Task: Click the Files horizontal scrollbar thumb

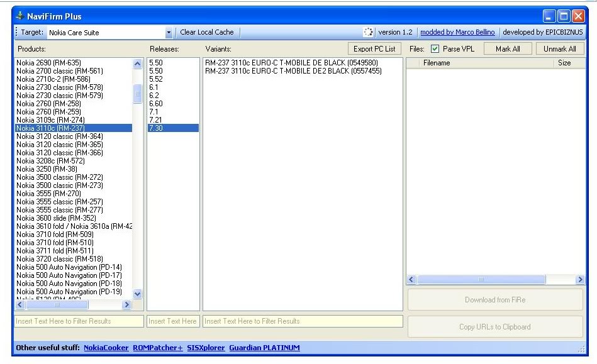Action: point(481,280)
